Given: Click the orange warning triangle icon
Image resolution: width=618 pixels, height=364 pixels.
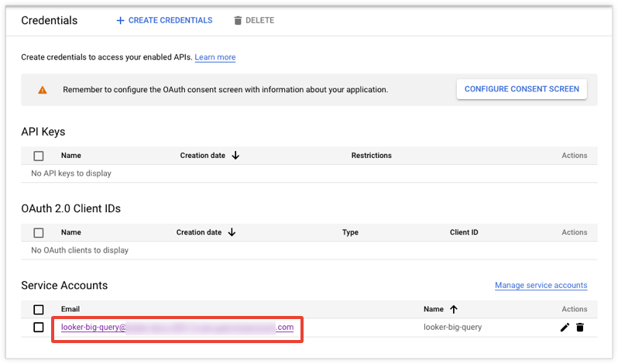Looking at the screenshot, I should (43, 90).
